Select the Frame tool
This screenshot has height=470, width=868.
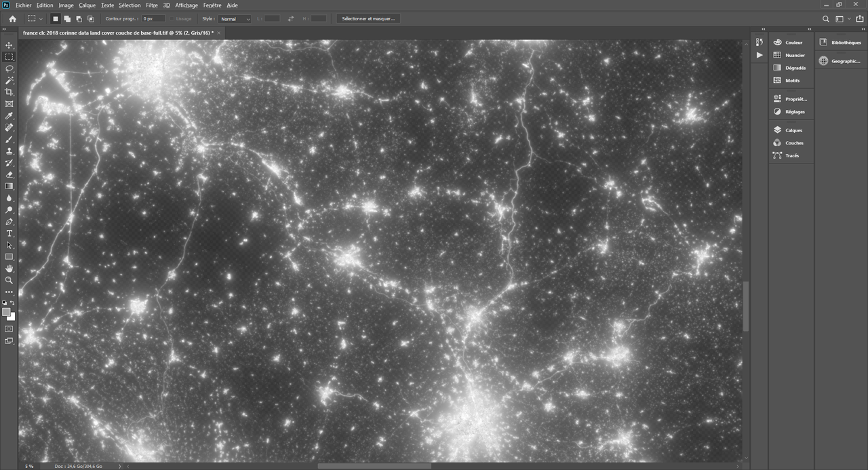(9, 104)
